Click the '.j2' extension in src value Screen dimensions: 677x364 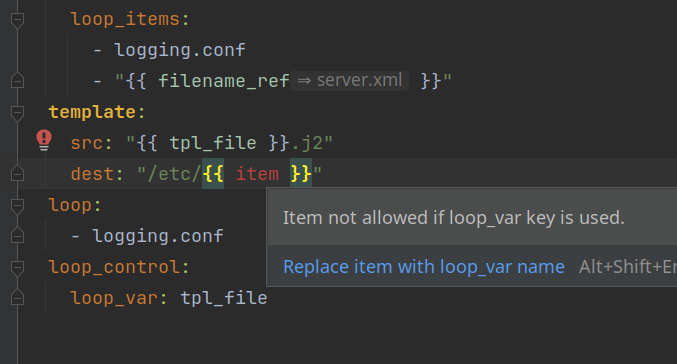pyautogui.click(x=306, y=143)
